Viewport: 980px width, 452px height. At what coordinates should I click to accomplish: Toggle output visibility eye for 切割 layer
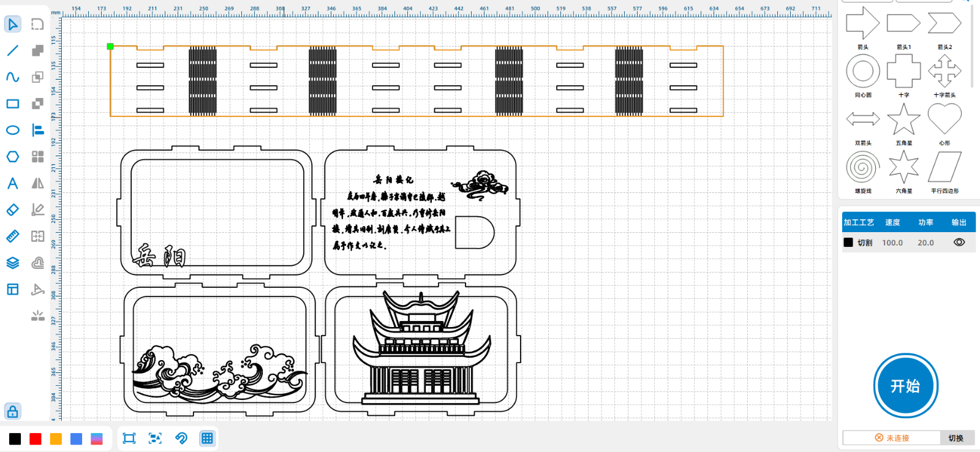pyautogui.click(x=959, y=243)
